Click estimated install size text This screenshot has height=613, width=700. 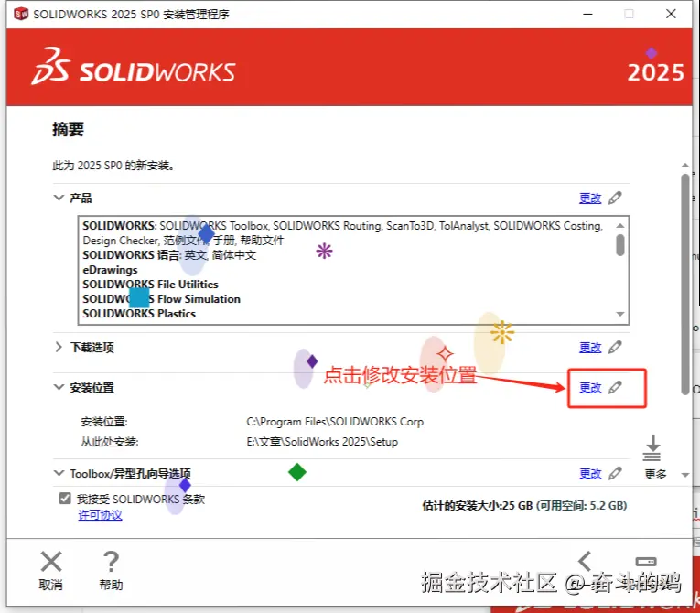tap(524, 505)
